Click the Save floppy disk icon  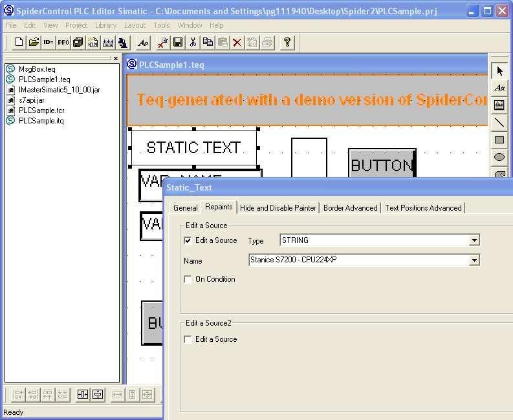[178, 42]
